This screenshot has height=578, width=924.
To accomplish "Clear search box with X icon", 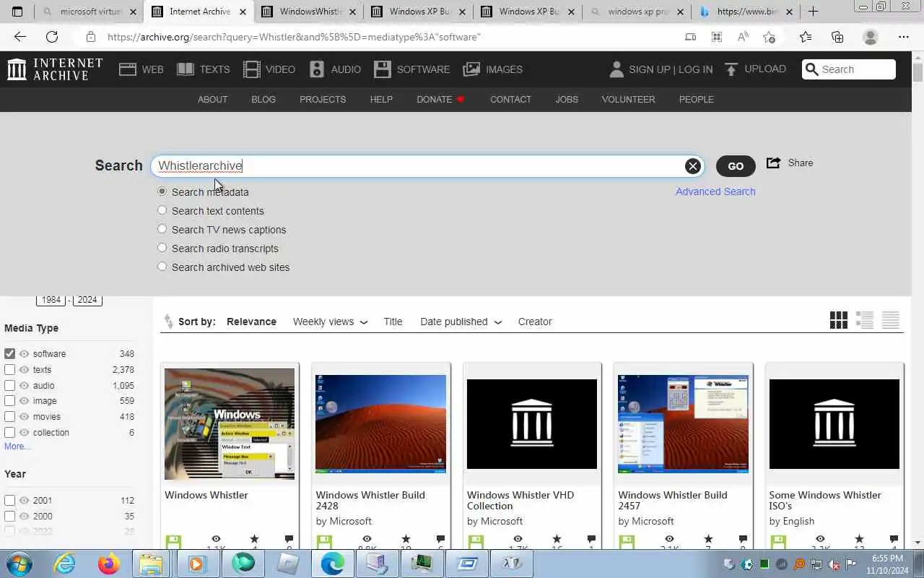I will click(x=693, y=166).
